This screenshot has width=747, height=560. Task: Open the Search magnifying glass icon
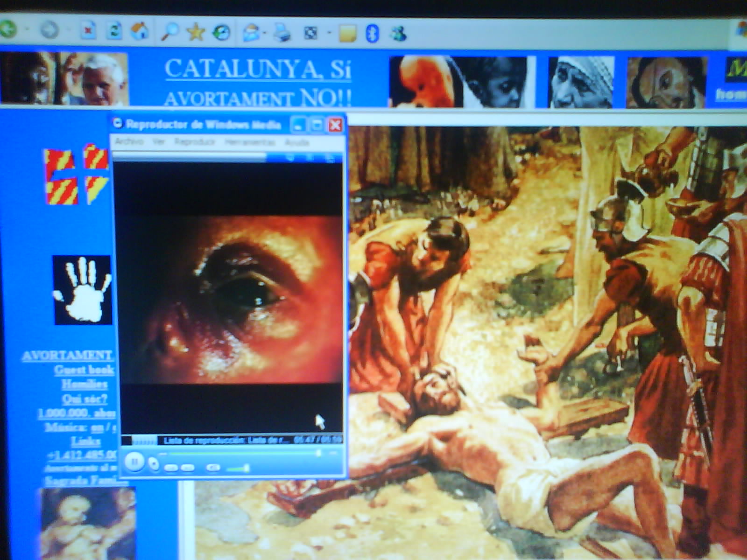[x=170, y=32]
